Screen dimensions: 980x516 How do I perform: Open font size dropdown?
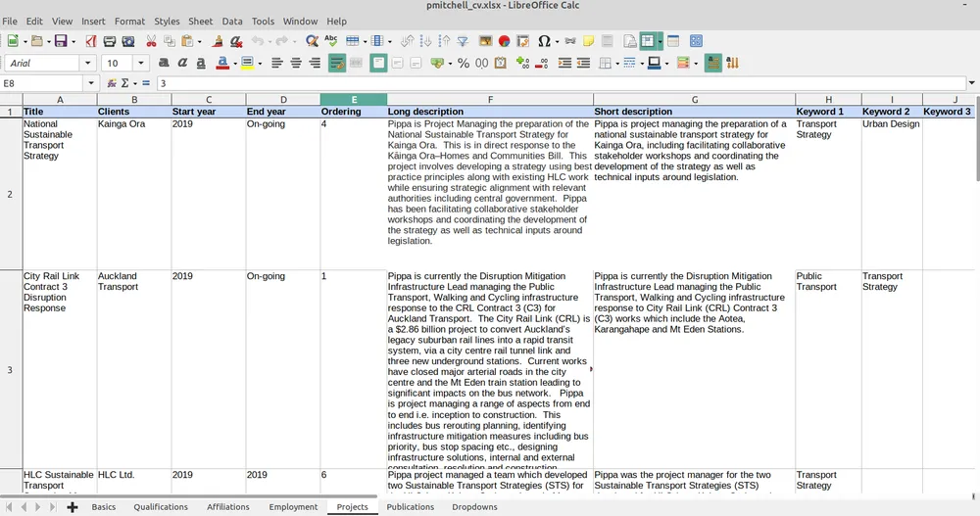point(140,63)
